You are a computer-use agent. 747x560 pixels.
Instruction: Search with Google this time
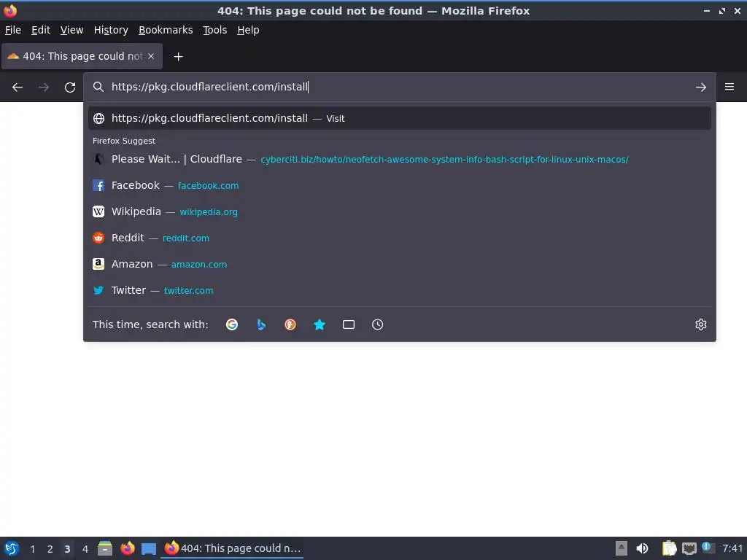click(232, 324)
